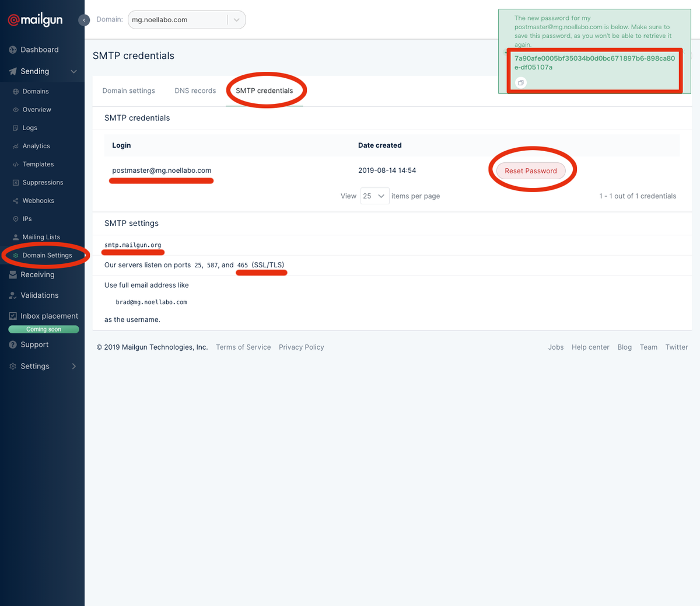Click the Domains globe icon
The image size is (700, 606).
point(16,92)
